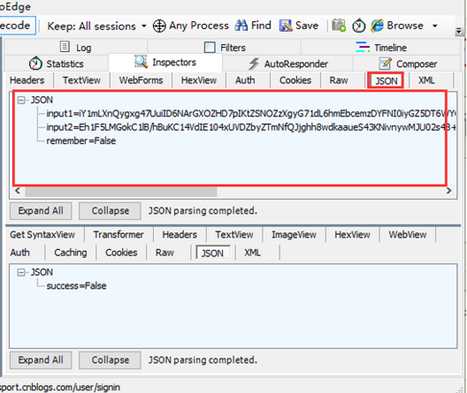This screenshot has width=467, height=393.
Task: Switch to the Timeline tab
Action: [382, 47]
